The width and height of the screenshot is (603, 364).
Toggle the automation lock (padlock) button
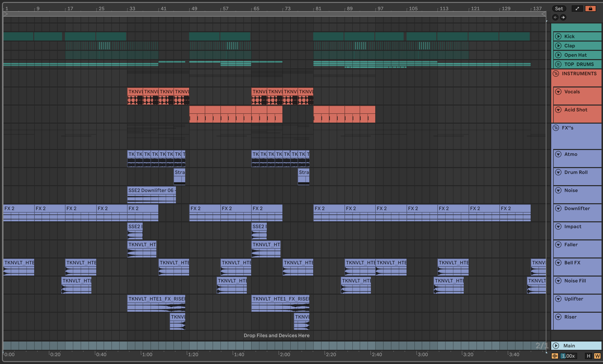[590, 9]
